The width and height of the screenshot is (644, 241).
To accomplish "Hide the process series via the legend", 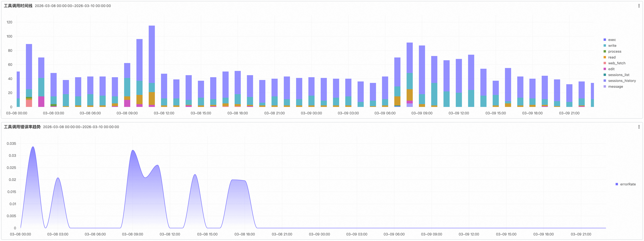I will pos(614,51).
